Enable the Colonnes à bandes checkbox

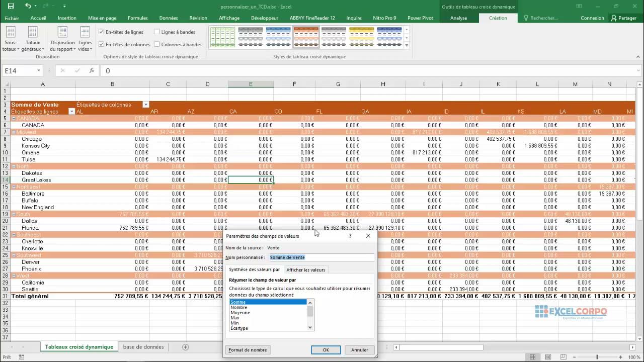tap(157, 44)
